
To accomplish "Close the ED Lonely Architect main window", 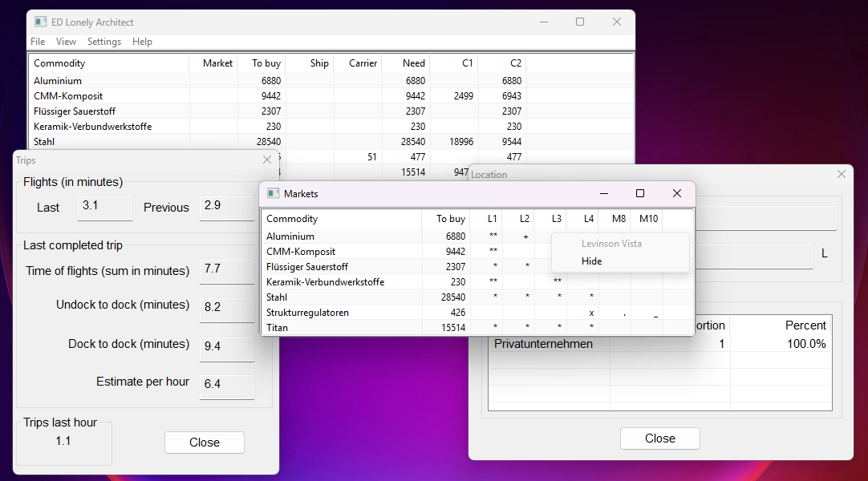I will click(617, 22).
